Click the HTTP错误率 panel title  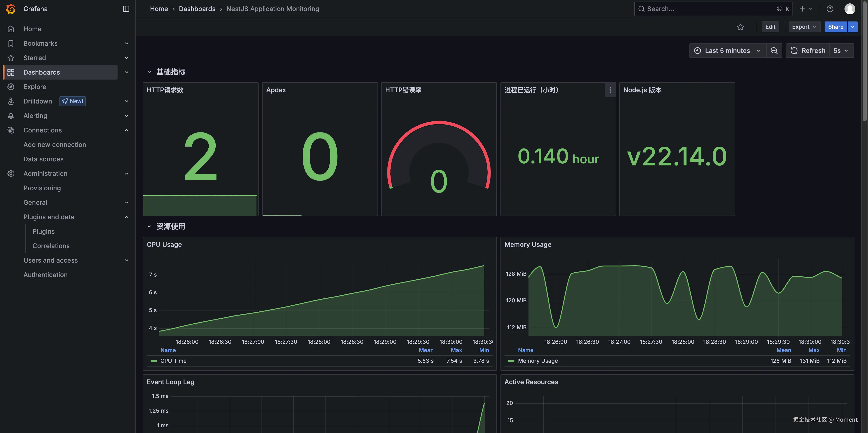click(x=403, y=90)
